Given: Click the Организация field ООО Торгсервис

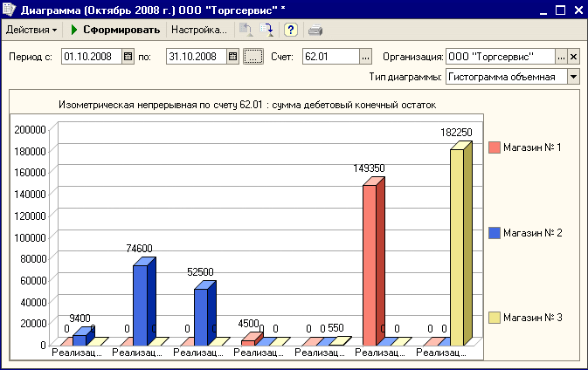Looking at the screenshot, I should [501, 57].
